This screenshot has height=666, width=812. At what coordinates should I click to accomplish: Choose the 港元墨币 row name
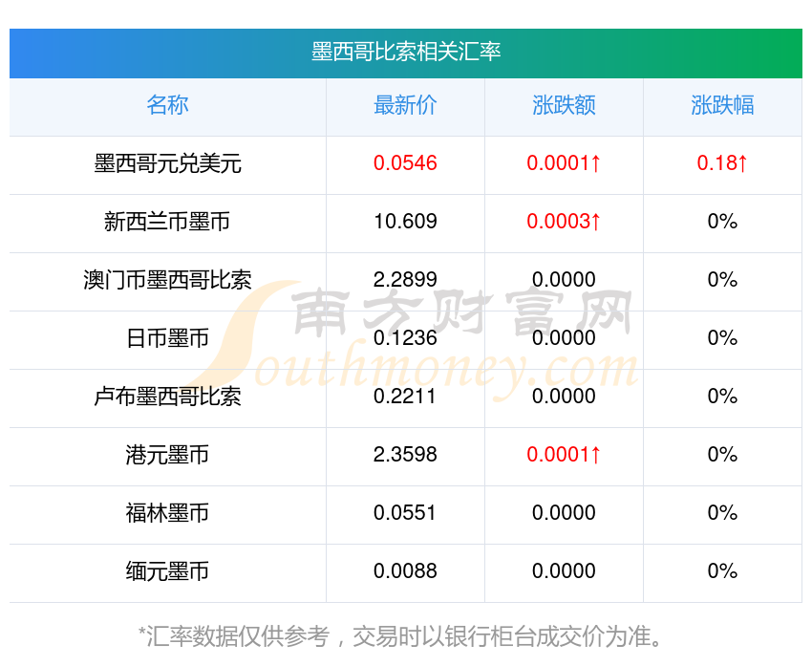pyautogui.click(x=167, y=455)
